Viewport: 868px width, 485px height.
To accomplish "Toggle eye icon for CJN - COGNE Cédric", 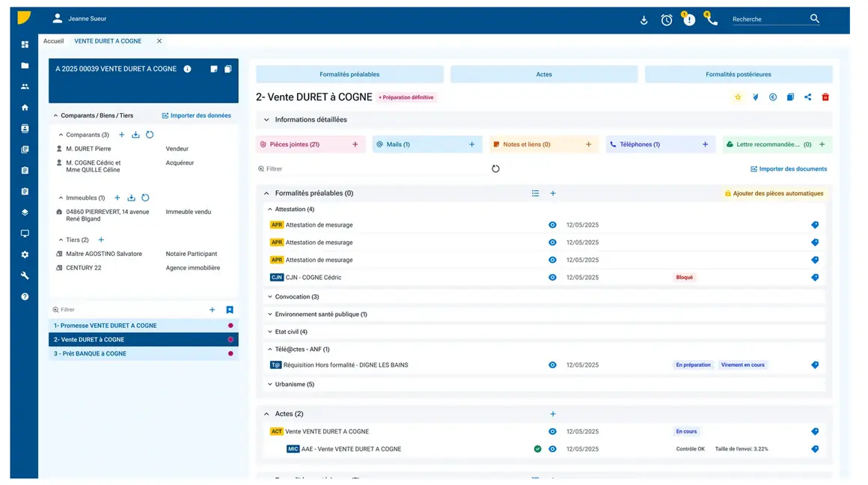I will point(552,278).
